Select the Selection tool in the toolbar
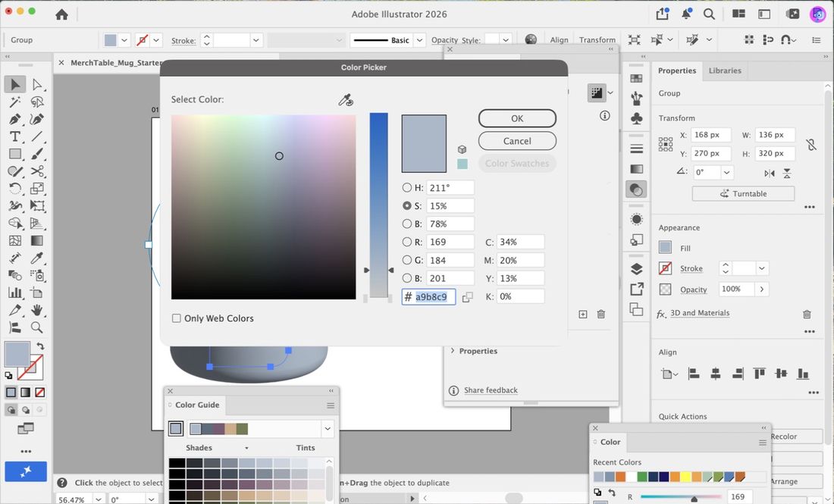834x504 pixels. coord(15,84)
